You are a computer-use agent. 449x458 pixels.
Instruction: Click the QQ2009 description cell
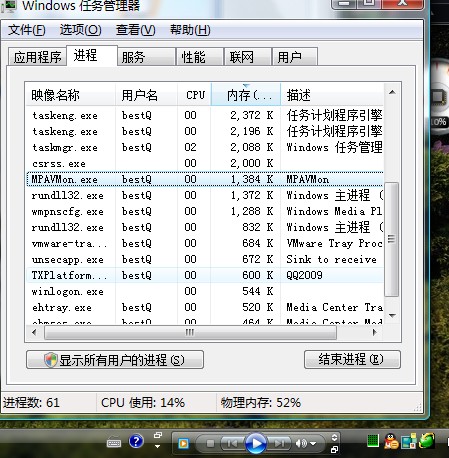pyautogui.click(x=304, y=275)
